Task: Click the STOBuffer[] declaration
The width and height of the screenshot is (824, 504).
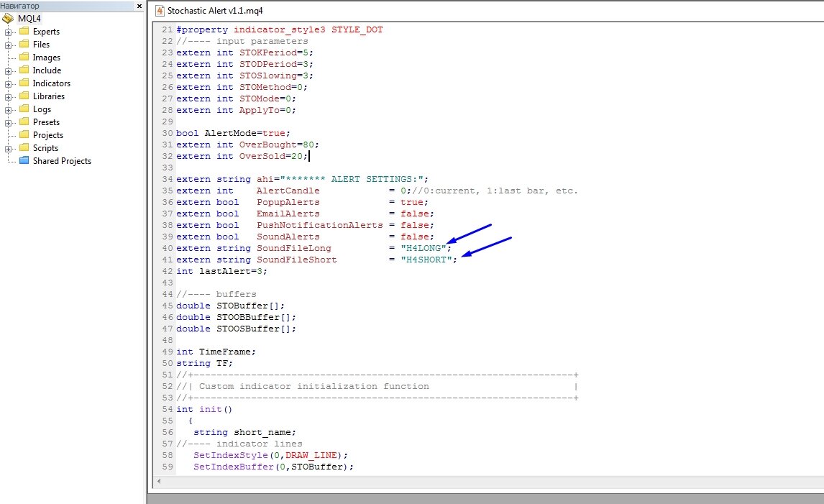Action: [x=230, y=306]
